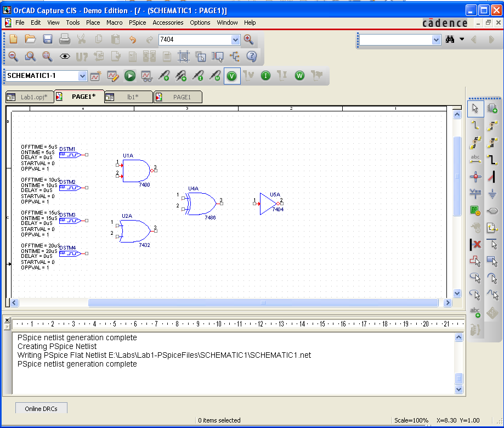Open a file using the folder icon

tap(30, 39)
